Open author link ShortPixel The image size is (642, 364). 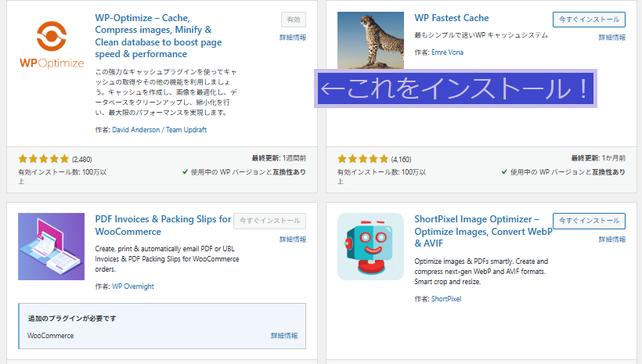[446, 299]
